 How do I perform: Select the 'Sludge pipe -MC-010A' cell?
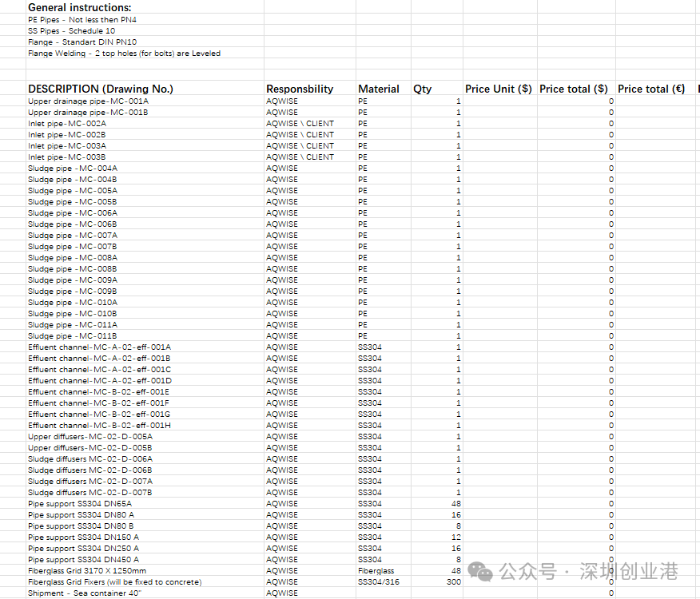point(145,302)
